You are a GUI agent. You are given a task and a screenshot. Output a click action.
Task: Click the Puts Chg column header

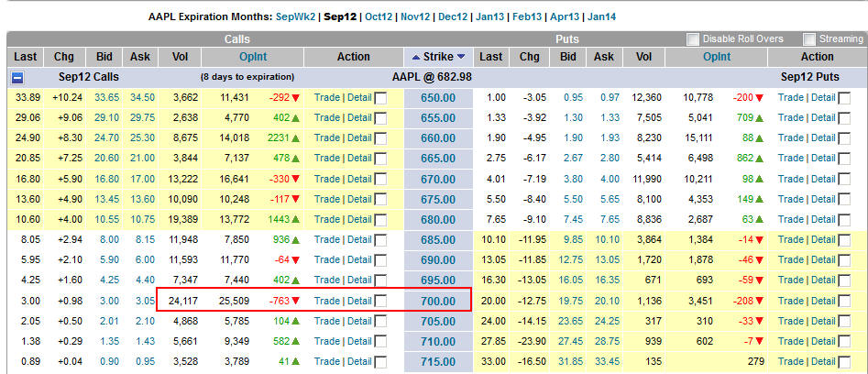(529, 57)
